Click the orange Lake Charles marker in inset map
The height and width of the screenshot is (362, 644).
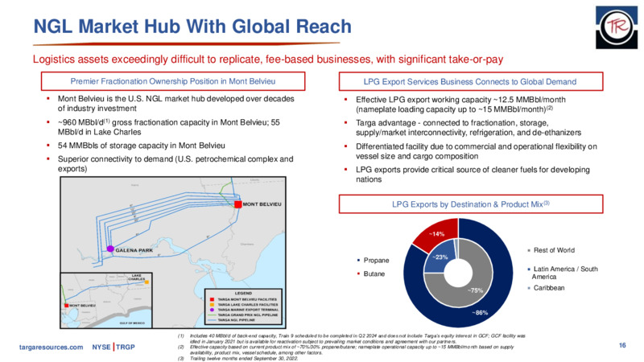(147, 282)
